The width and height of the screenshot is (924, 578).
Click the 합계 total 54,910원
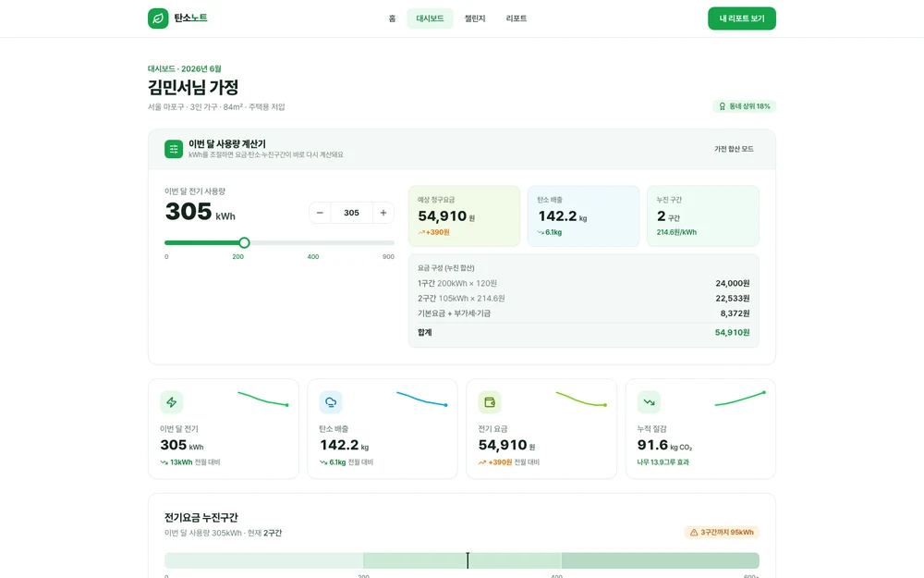tap(732, 333)
